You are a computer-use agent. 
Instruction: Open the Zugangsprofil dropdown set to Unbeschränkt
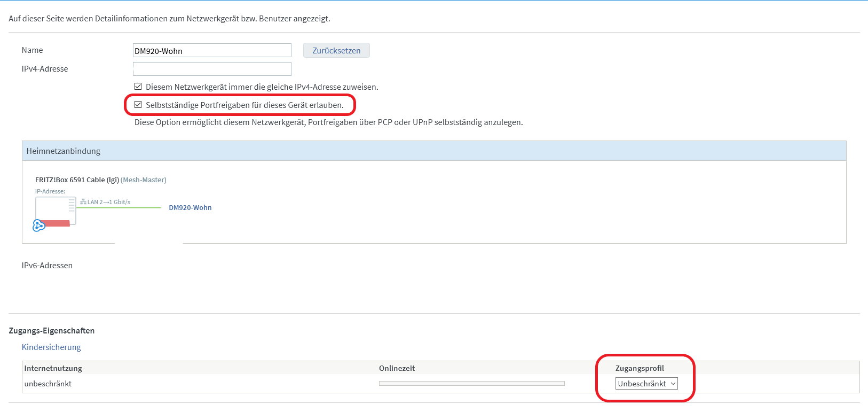point(646,384)
